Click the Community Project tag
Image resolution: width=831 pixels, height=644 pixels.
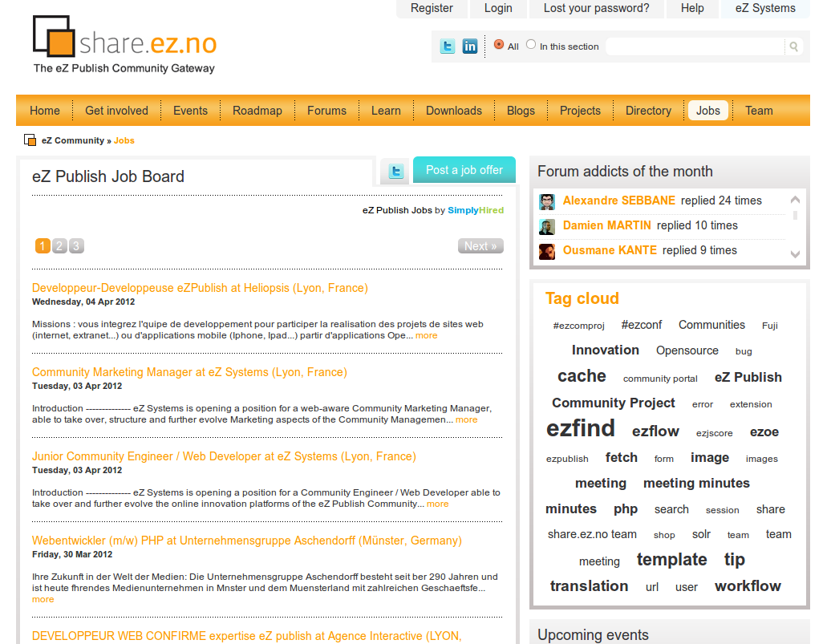613,403
